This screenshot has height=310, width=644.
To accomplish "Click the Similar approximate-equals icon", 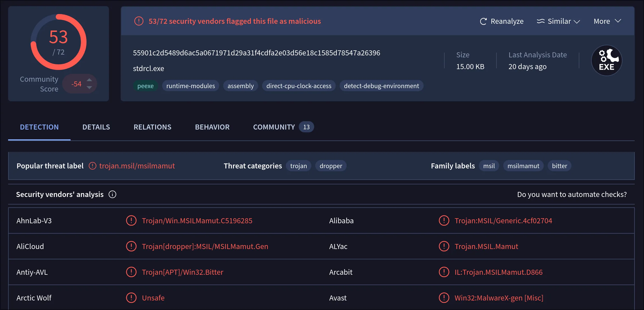I will (x=541, y=21).
